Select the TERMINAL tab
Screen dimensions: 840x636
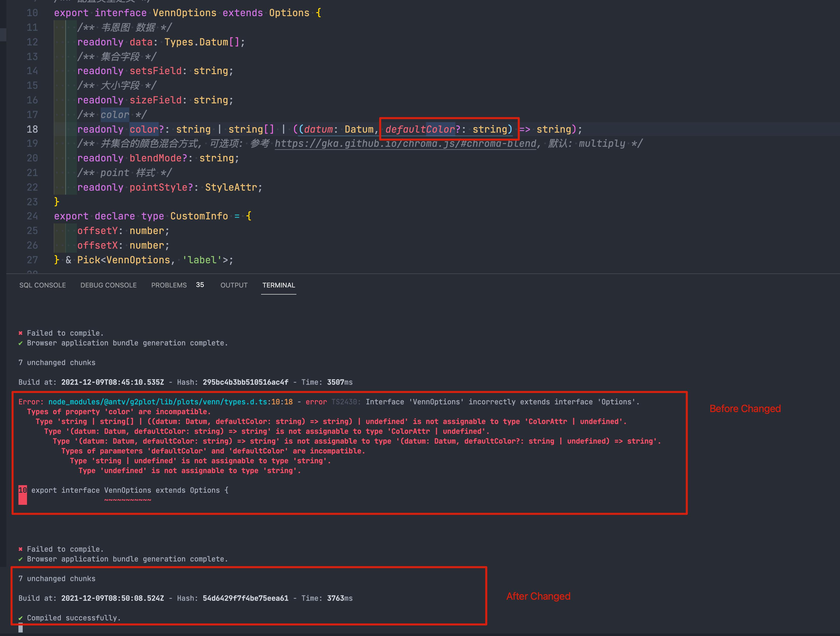point(278,285)
